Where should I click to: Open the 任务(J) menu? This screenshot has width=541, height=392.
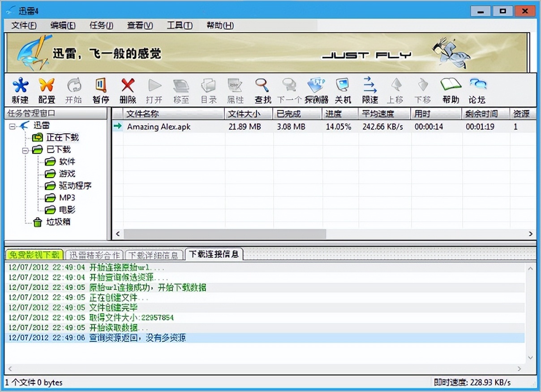[101, 25]
